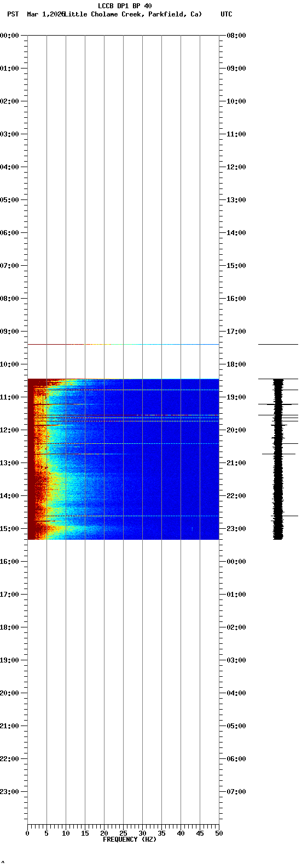Click the 20:00 PST time label
The image size is (302, 868).
tap(9, 693)
